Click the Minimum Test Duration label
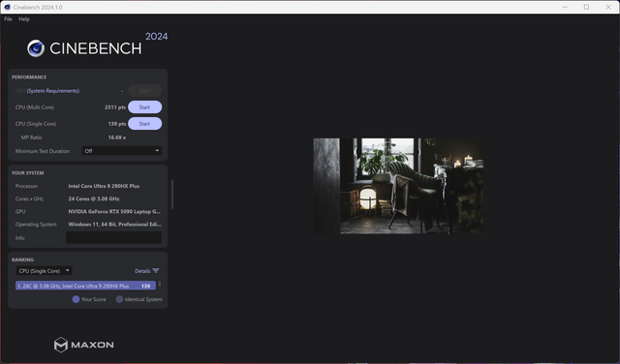The height and width of the screenshot is (364, 620). [x=43, y=151]
